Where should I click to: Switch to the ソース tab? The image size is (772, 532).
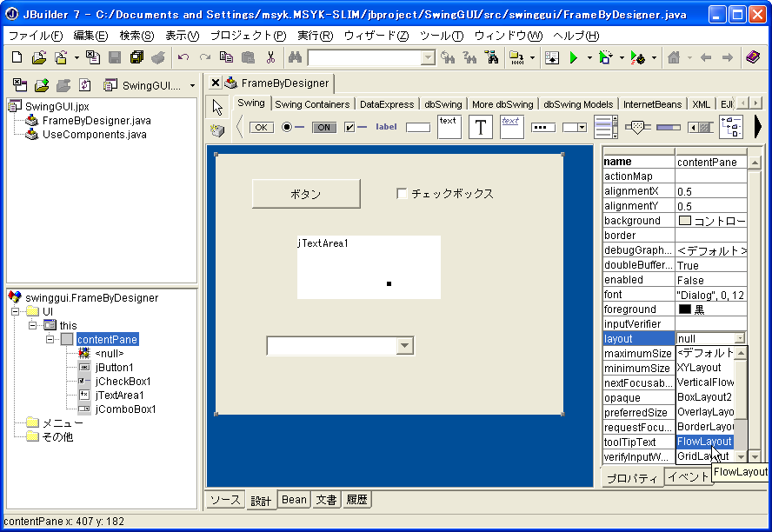[224, 500]
